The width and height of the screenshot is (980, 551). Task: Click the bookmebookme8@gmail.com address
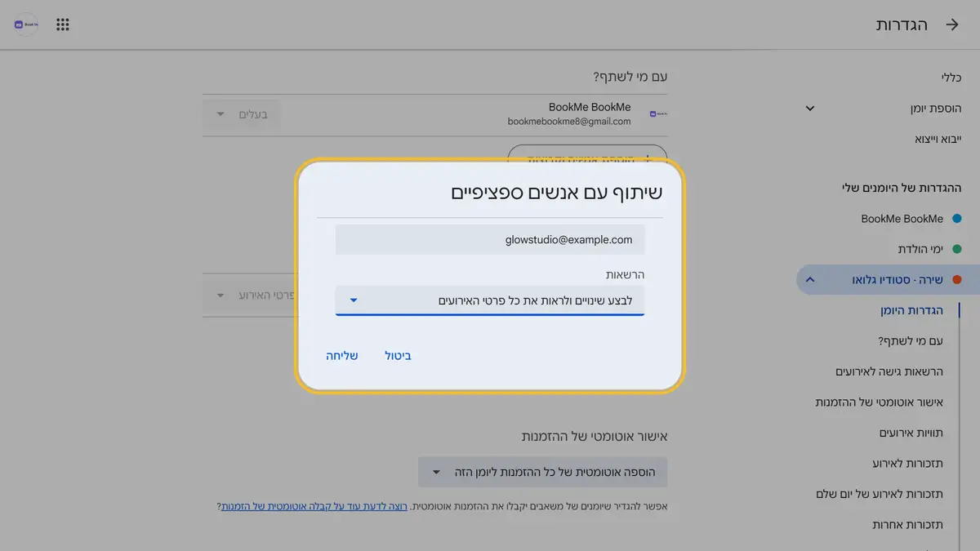(x=569, y=122)
